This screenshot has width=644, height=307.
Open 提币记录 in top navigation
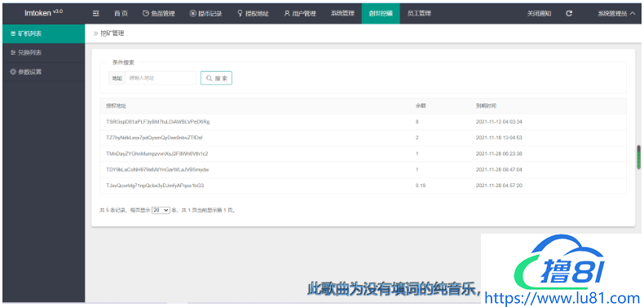[x=205, y=13]
